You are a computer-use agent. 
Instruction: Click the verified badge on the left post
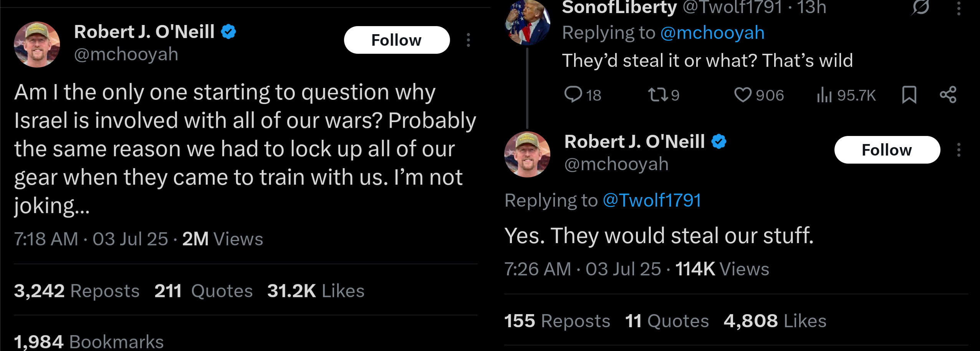point(228,31)
